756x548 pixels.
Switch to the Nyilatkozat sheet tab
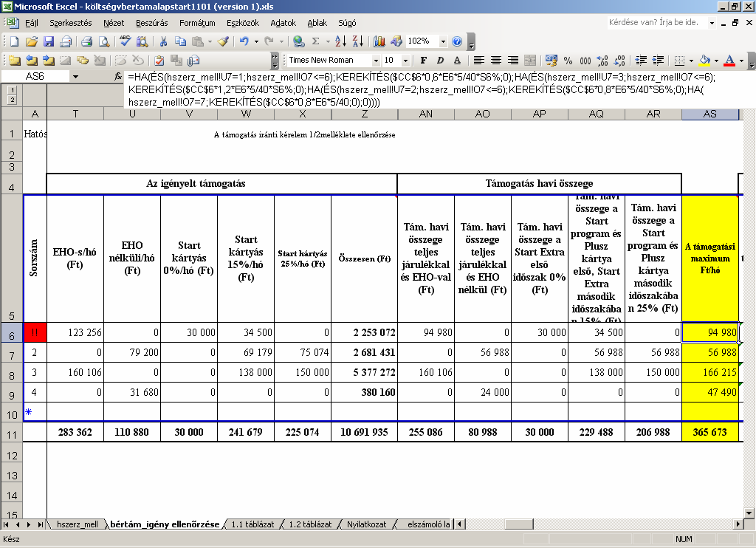[x=366, y=524]
